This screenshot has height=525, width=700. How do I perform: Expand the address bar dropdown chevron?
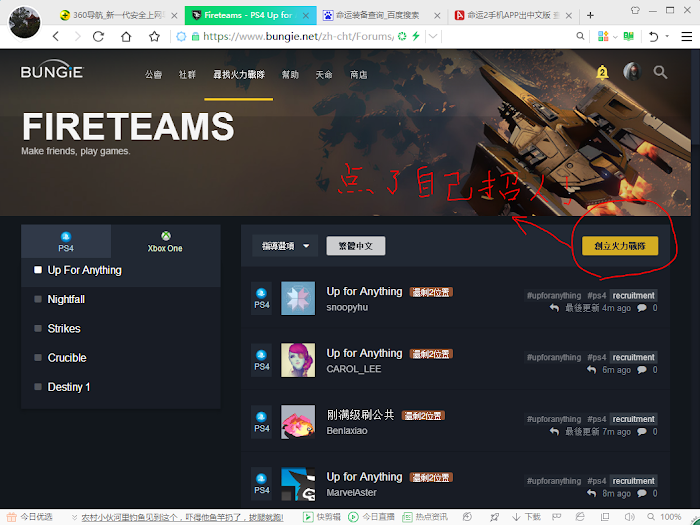point(433,36)
